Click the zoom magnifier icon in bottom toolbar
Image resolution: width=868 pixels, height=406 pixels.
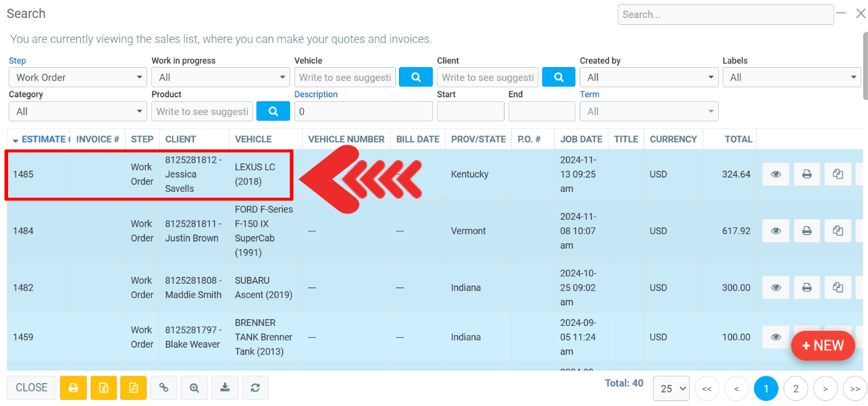pyautogui.click(x=194, y=388)
